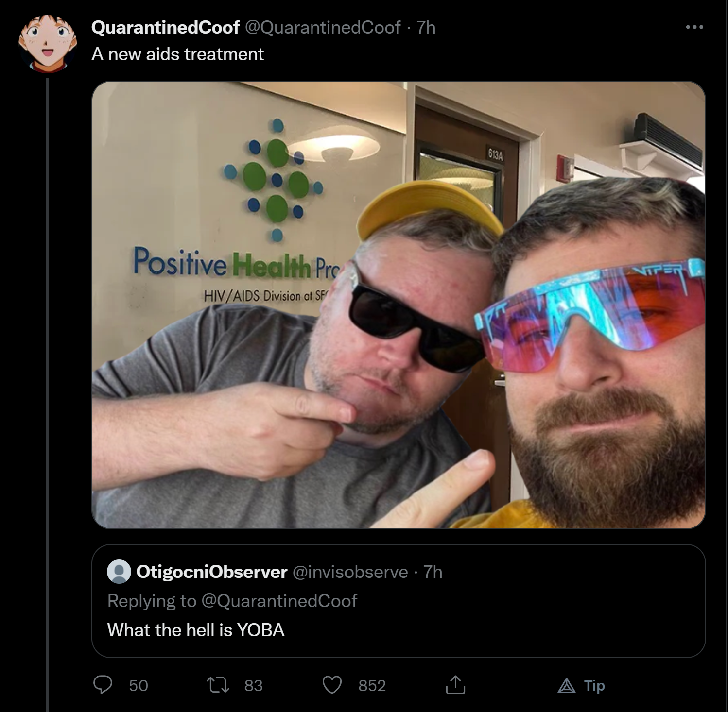Click the 83 retweets count
Screen dimensions: 728x712
pos(253,685)
